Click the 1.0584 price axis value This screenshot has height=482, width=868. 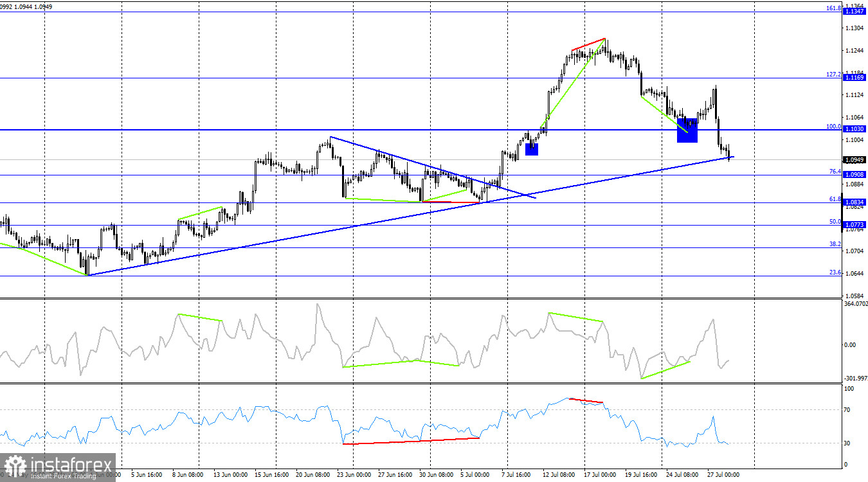(855, 296)
